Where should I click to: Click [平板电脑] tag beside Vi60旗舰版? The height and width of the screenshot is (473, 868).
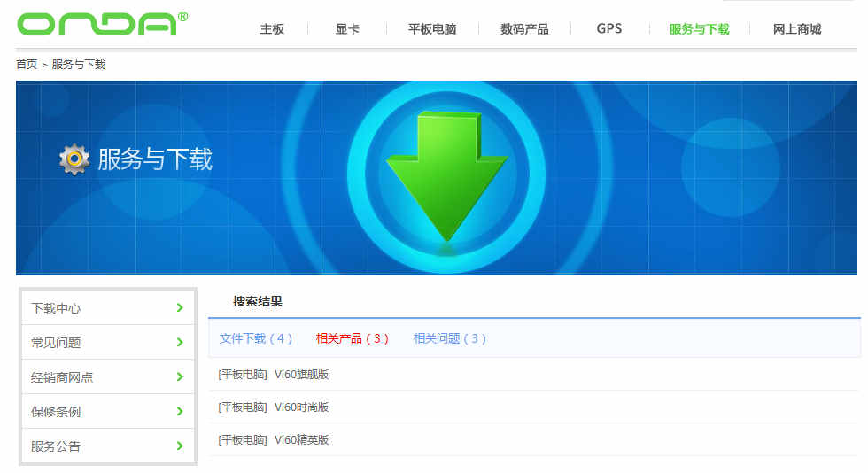click(243, 375)
